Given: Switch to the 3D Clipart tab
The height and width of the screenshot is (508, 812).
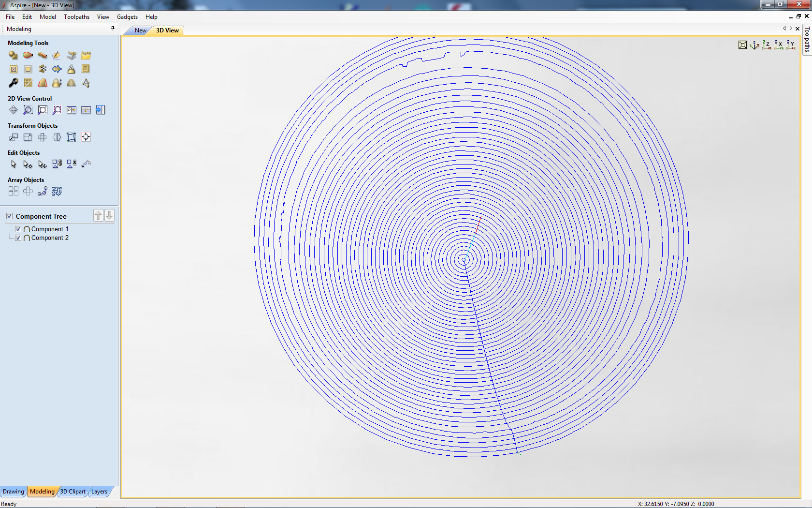Looking at the screenshot, I should coord(73,492).
